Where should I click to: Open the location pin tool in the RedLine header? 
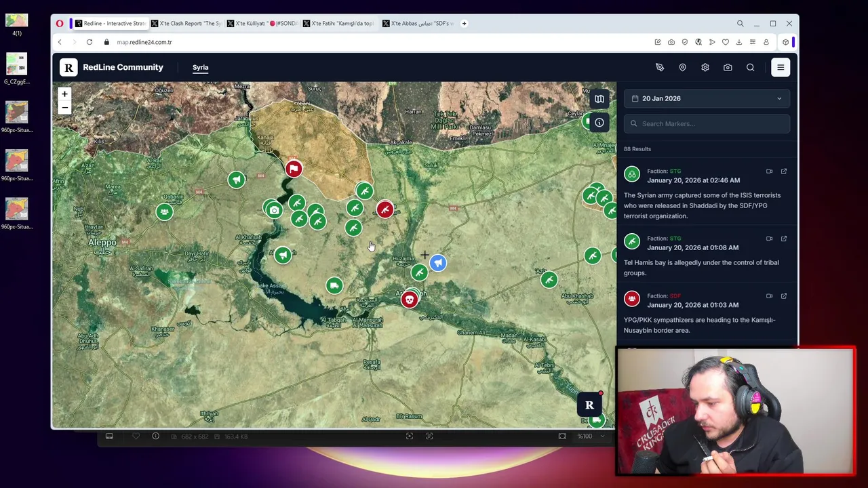click(x=682, y=67)
